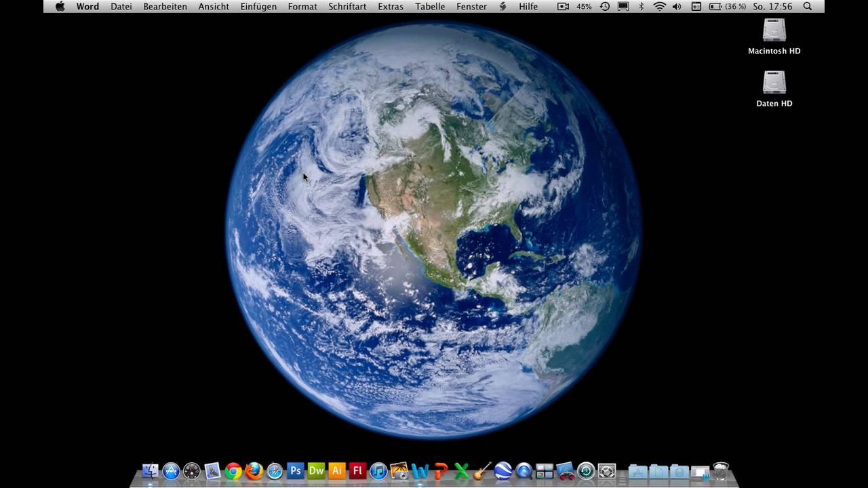Launch Google Chrome from the Dock
This screenshot has width=868, height=488.
(x=233, y=471)
